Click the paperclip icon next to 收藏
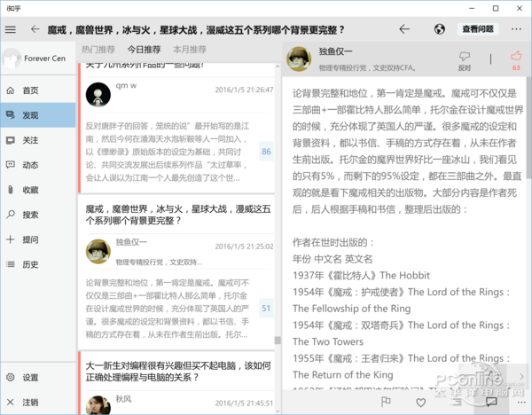The width and height of the screenshot is (532, 415). coord(11,190)
